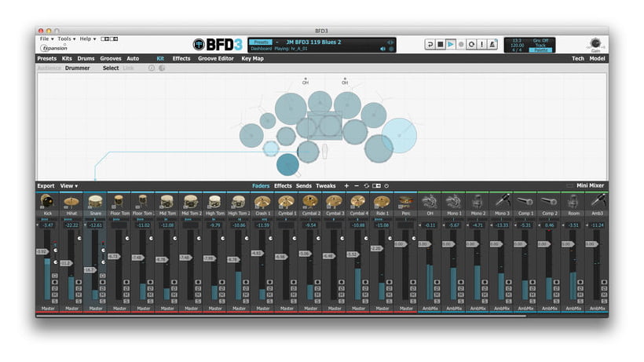Click the speaker audition icon in preset display
This screenshot has height=362, width=644.
pyautogui.click(x=382, y=49)
